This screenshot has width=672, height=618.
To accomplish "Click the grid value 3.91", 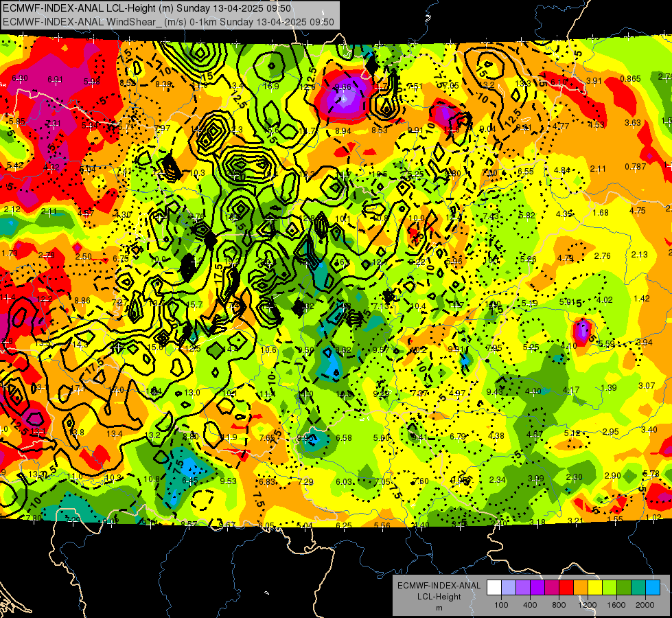I will (594, 80).
